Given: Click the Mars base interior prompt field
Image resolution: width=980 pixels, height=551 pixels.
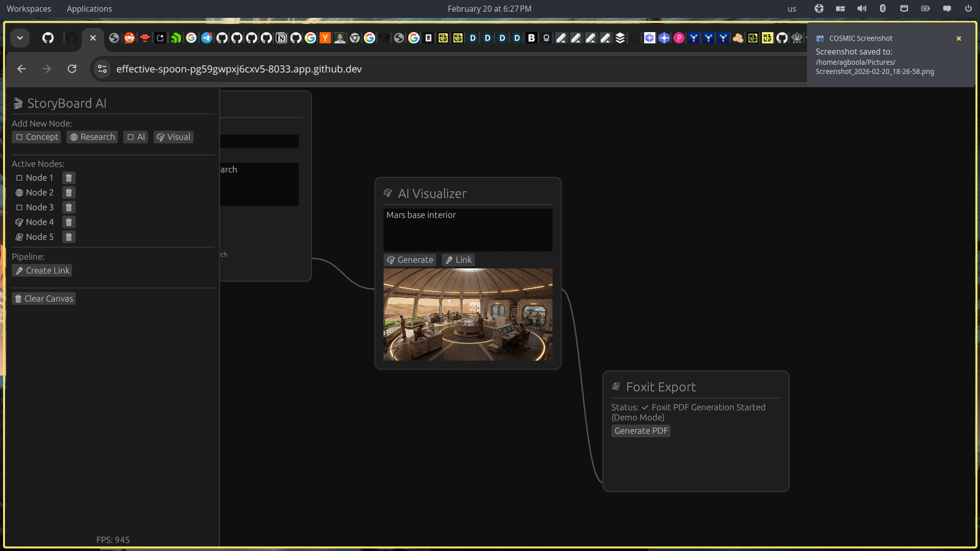Looking at the screenshot, I should point(467,229).
